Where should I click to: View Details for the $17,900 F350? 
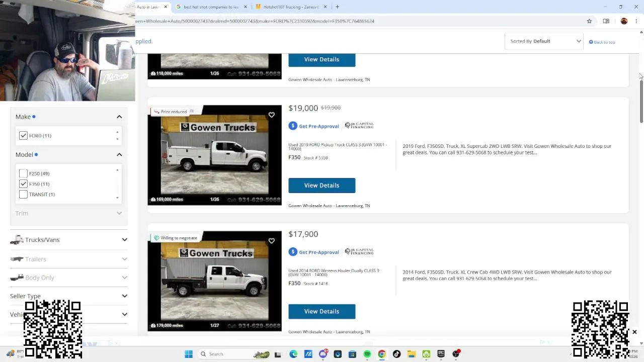(321, 311)
